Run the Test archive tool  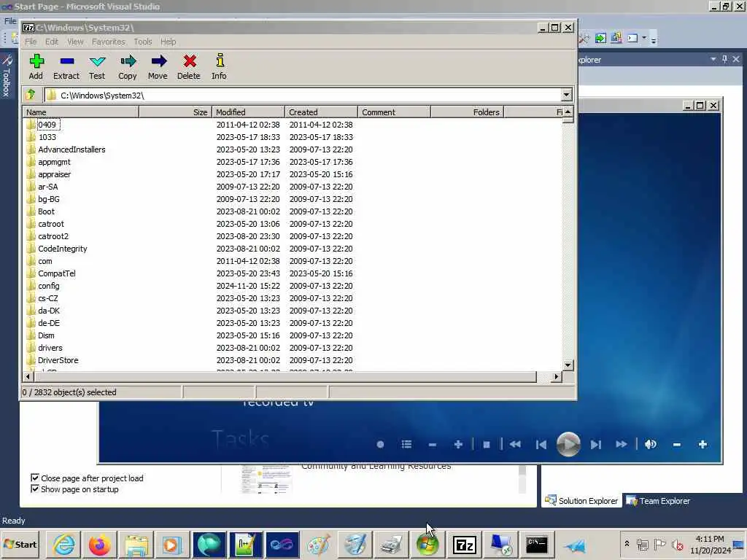tap(97, 66)
